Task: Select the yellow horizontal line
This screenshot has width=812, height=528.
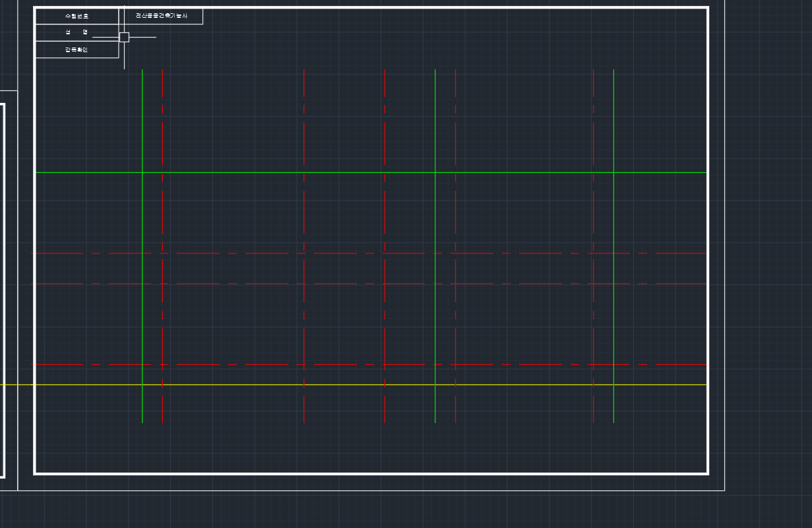Action: tap(353, 384)
